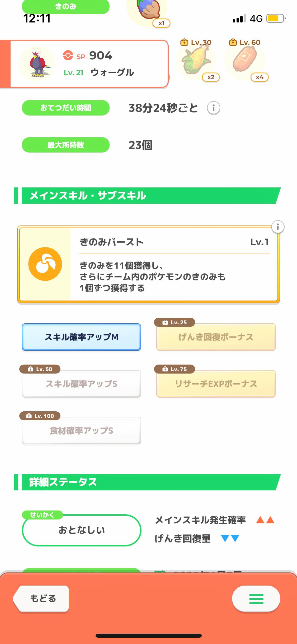Tap locked げんき回復ボーナス sub skill

click(x=216, y=337)
